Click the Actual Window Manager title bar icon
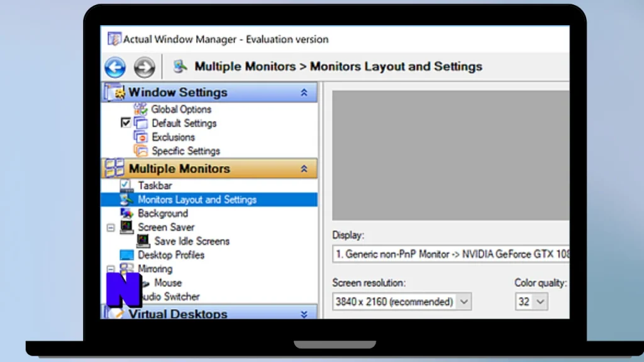The width and height of the screenshot is (644, 362). [114, 39]
